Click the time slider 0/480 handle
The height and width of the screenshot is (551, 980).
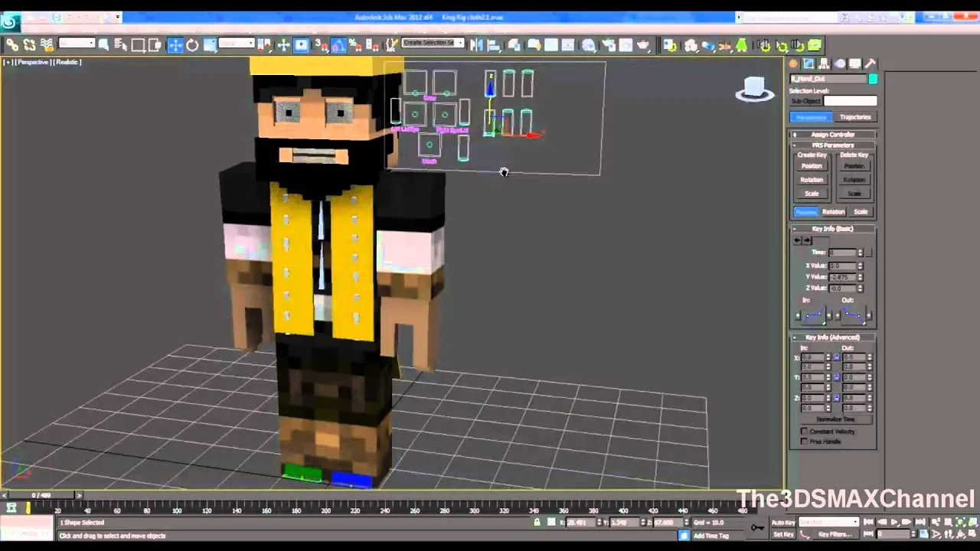coord(40,496)
